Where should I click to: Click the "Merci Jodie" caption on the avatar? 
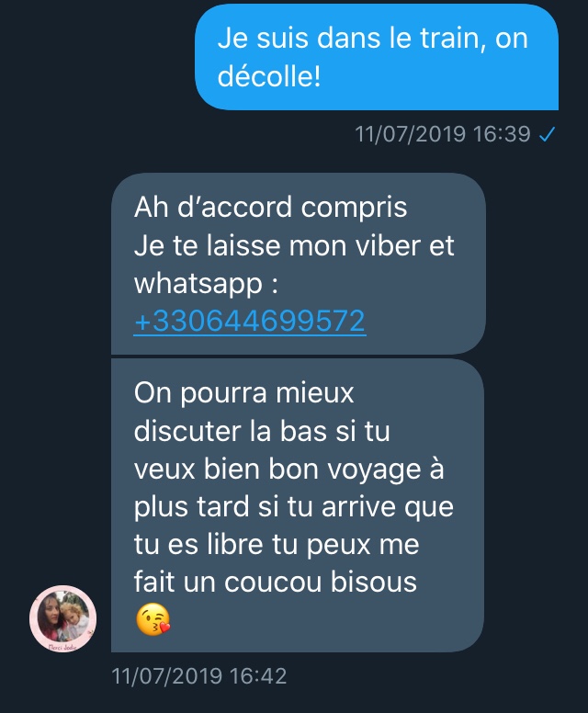tap(62, 647)
